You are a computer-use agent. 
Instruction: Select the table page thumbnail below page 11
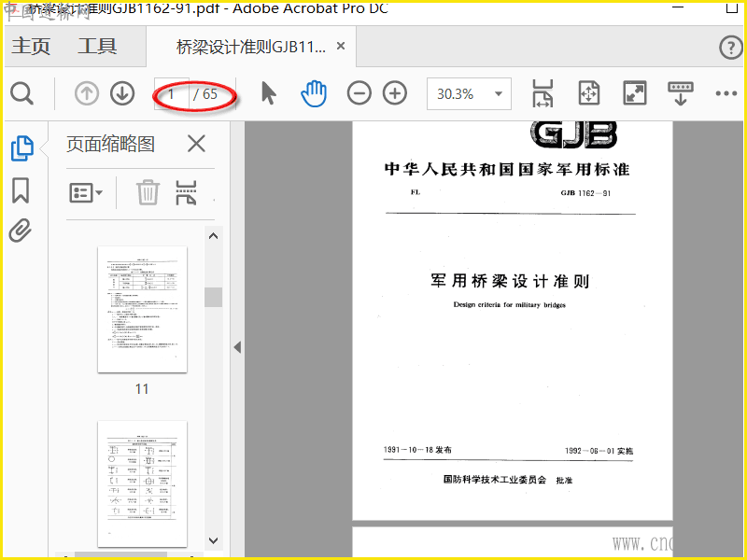(x=143, y=483)
